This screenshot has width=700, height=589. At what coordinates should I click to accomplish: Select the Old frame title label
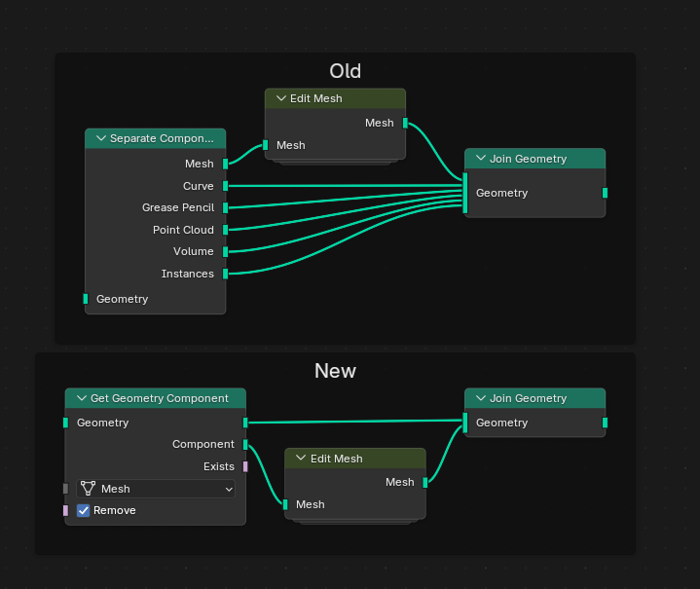pos(345,71)
